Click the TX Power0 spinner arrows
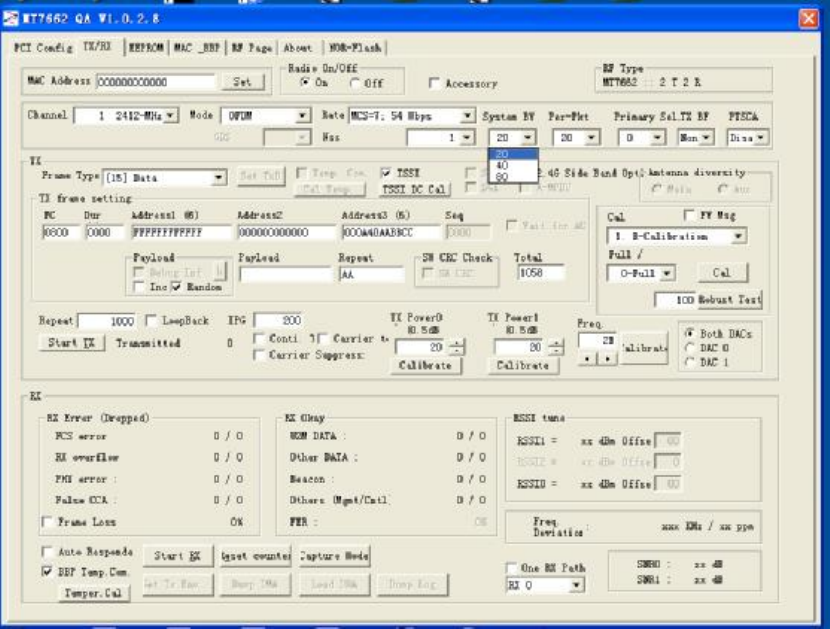Image resolution: width=830 pixels, height=629 pixels. 456,347
